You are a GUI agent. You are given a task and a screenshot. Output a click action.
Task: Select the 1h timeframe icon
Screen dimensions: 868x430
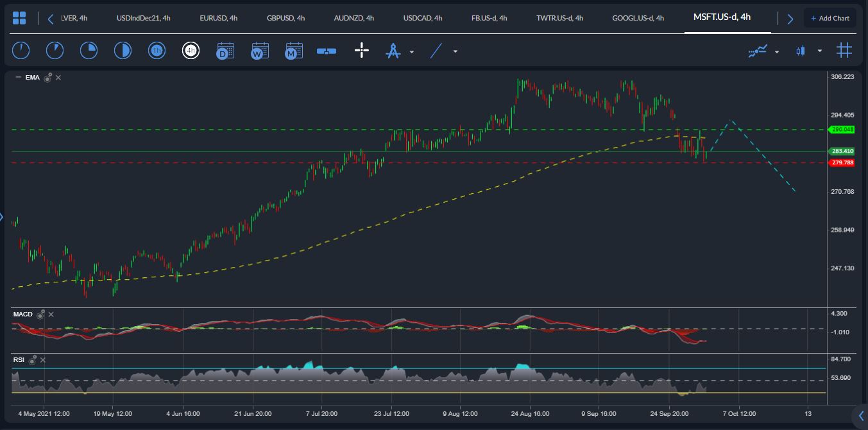(157, 51)
